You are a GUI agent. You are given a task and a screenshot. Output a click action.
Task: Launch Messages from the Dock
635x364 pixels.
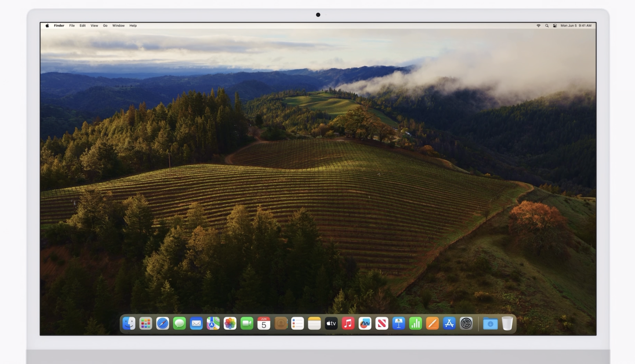[179, 323]
